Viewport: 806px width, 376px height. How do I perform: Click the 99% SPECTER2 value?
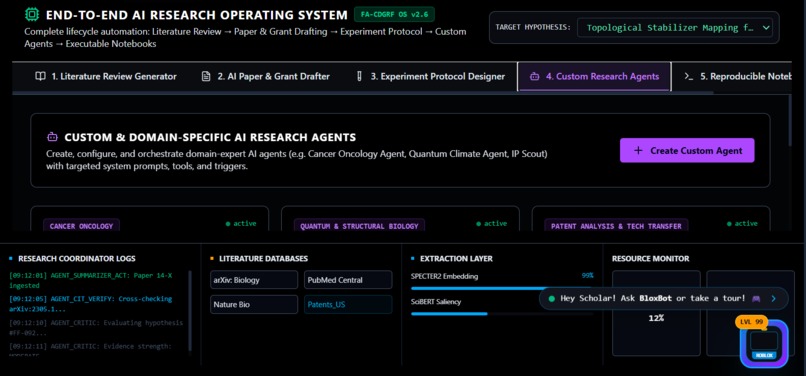[x=587, y=276]
